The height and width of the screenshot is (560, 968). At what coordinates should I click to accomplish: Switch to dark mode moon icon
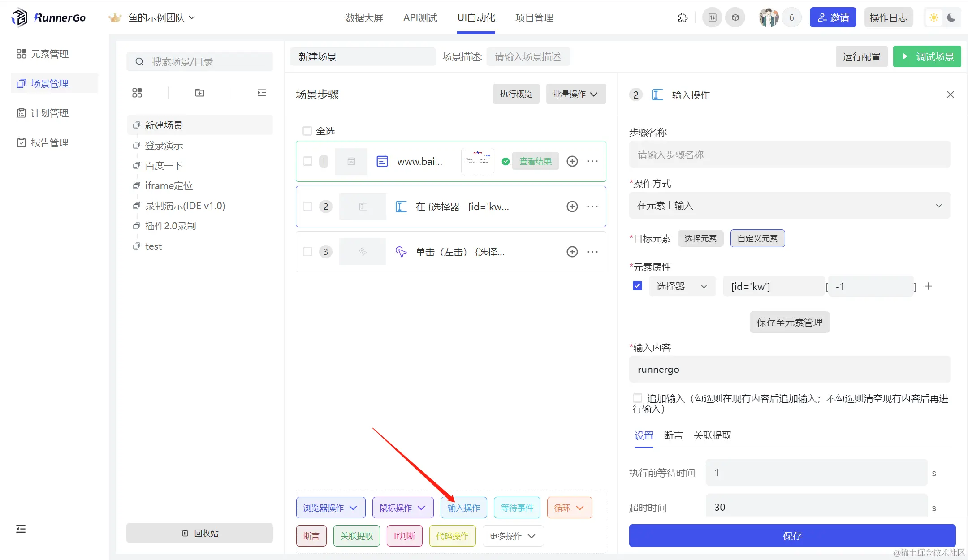click(951, 18)
